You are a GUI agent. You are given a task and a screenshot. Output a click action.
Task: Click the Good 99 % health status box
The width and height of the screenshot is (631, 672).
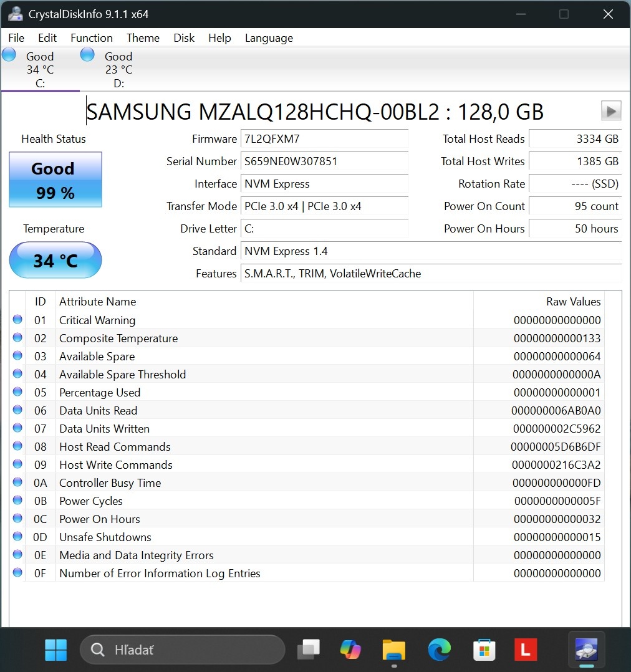pyautogui.click(x=55, y=180)
